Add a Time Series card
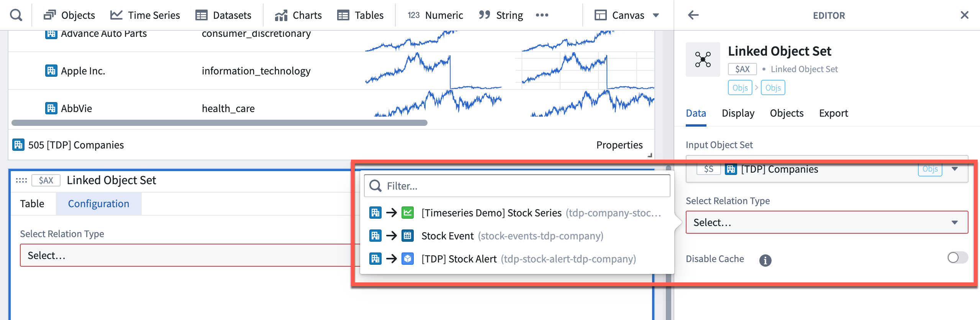This screenshot has width=980, height=320. [145, 15]
